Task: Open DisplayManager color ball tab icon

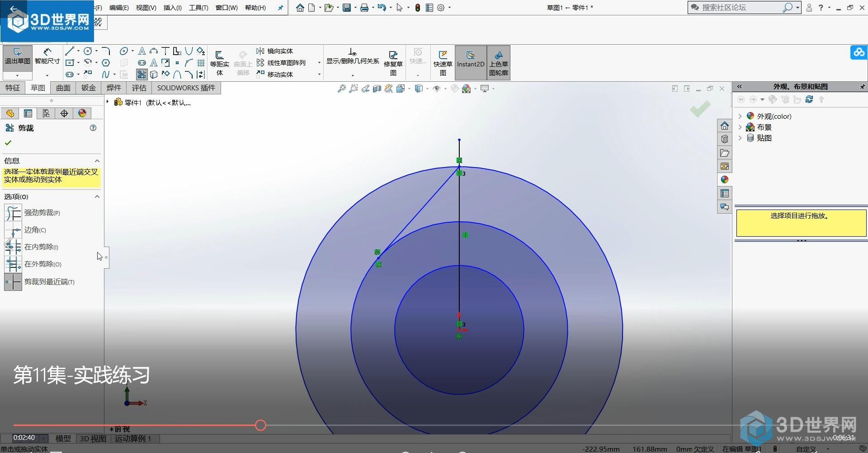Action: pyautogui.click(x=82, y=113)
